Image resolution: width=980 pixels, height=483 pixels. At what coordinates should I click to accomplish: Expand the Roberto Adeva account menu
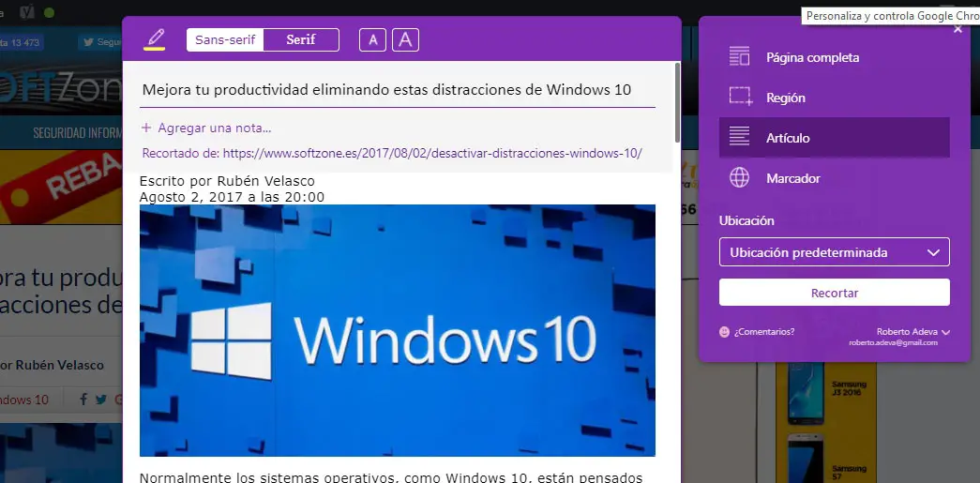pyautogui.click(x=912, y=332)
